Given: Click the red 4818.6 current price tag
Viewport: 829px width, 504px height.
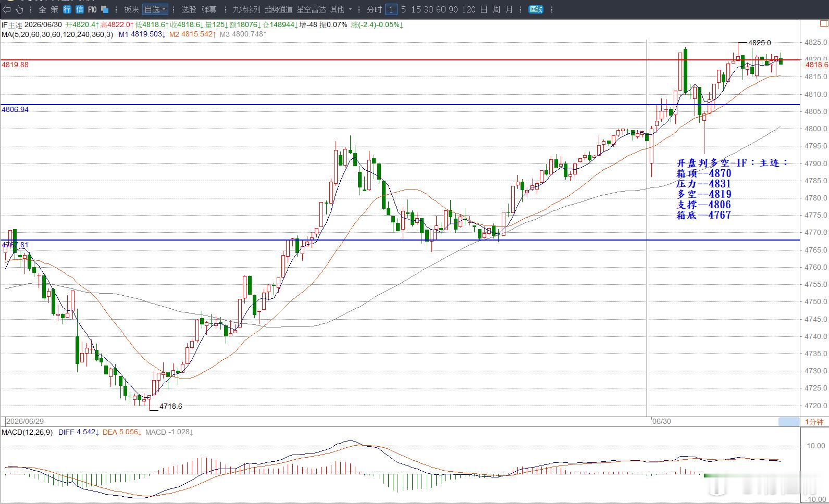Looking at the screenshot, I should point(816,65).
